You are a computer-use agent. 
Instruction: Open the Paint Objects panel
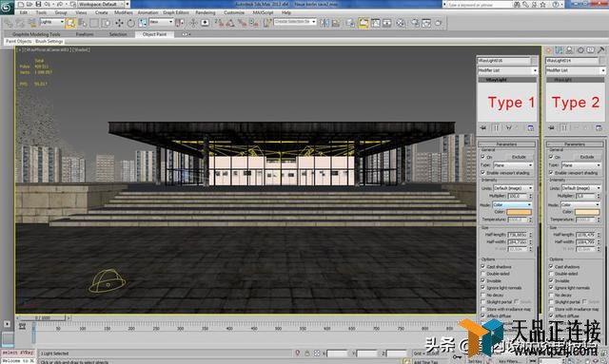click(x=19, y=41)
